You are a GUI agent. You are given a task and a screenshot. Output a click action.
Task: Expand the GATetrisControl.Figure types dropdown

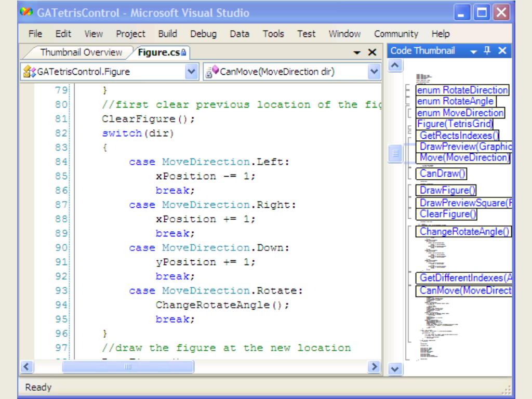(x=191, y=72)
